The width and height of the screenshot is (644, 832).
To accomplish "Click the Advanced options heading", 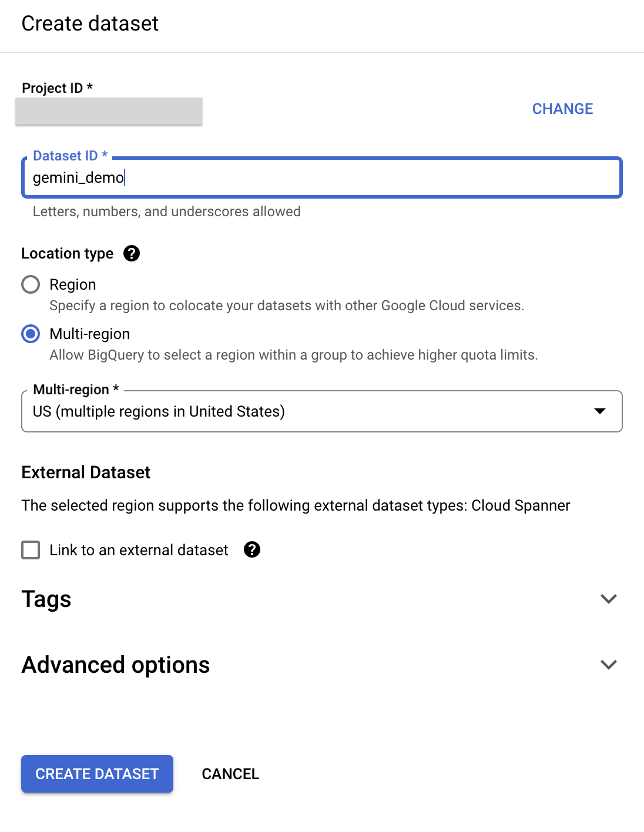I will click(x=116, y=665).
